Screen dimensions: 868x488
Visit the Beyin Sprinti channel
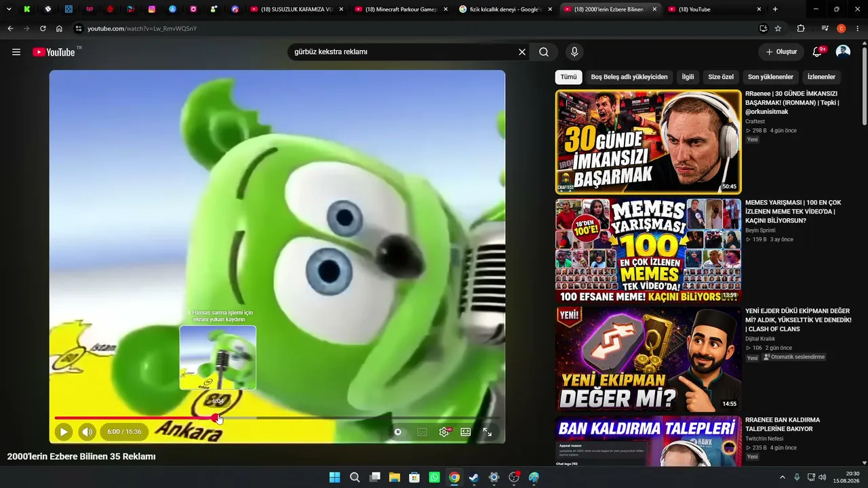(760, 230)
